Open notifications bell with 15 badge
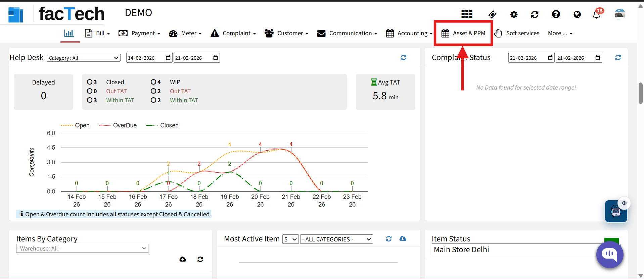The image size is (644, 279). coord(597,14)
